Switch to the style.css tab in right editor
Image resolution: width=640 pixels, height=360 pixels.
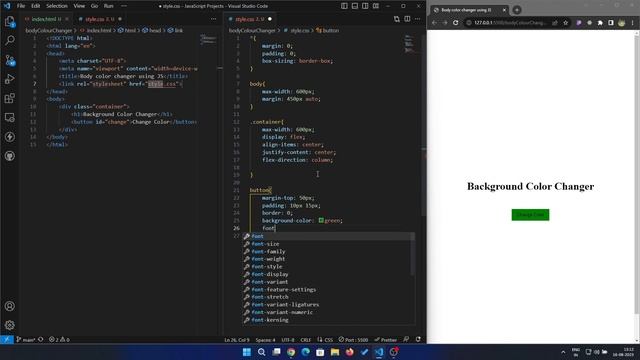point(249,19)
